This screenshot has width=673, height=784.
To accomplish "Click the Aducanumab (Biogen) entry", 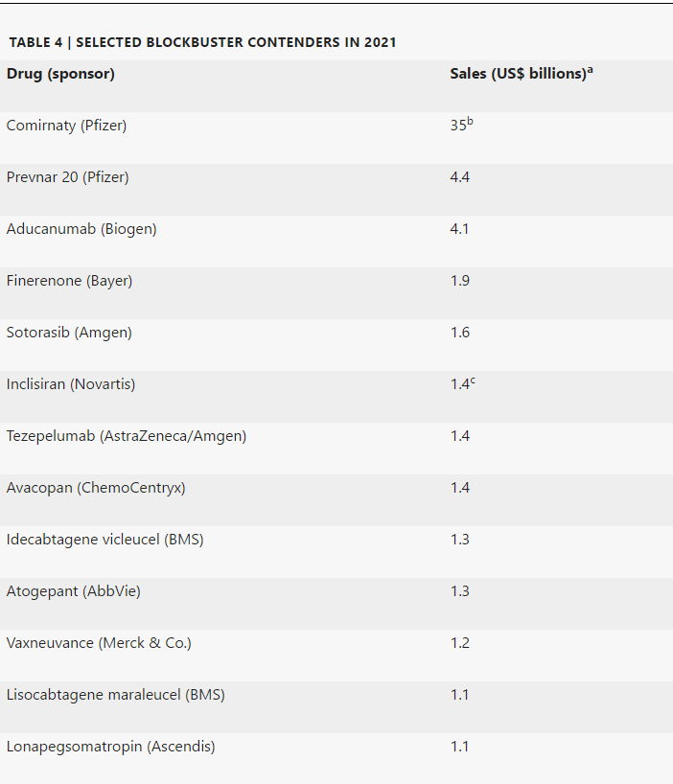I will tap(81, 229).
